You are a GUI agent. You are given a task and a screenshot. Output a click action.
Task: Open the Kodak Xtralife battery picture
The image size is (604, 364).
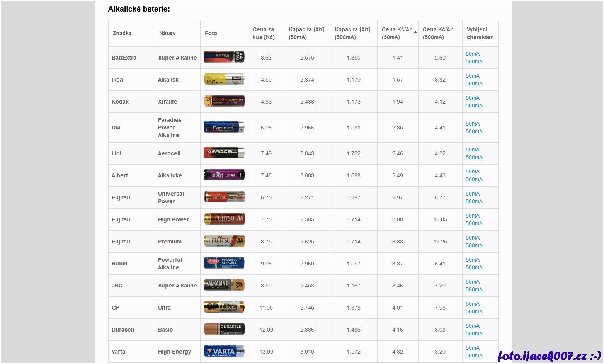pyautogui.click(x=224, y=102)
